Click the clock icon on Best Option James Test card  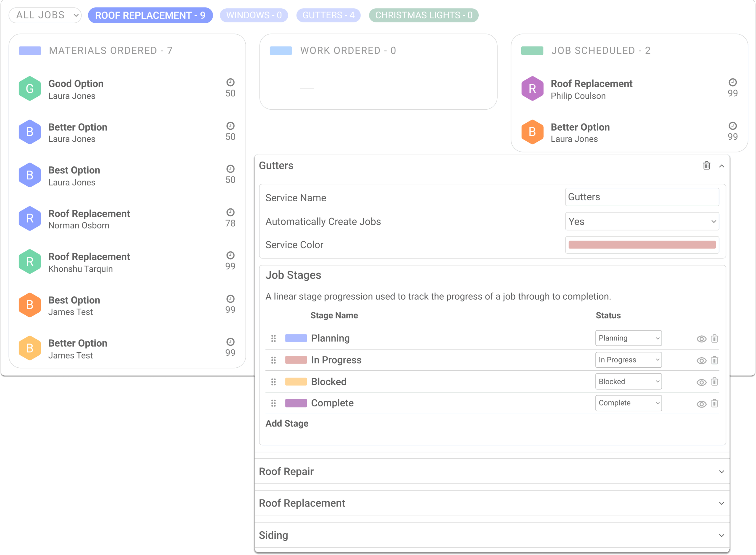pos(230,299)
